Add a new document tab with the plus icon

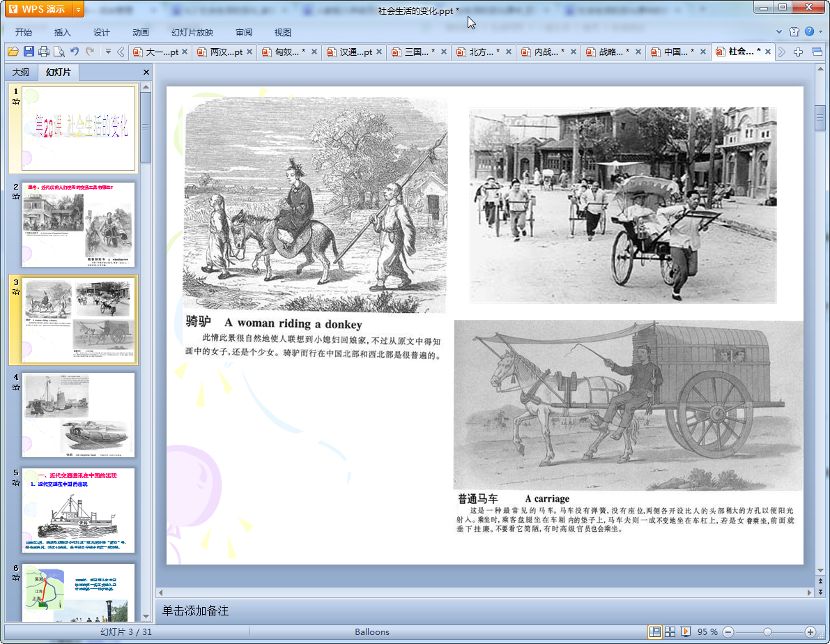798,52
